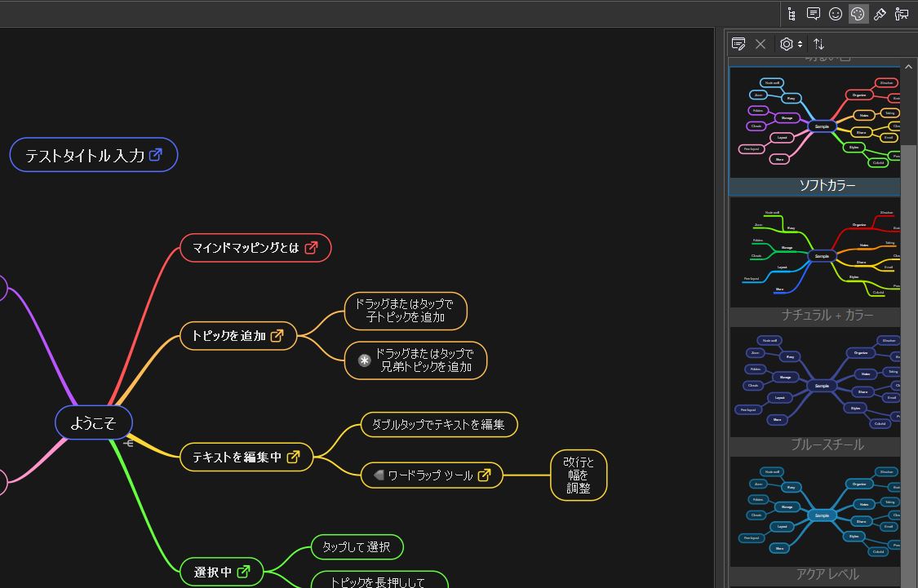Collapse the ようこそ central topic branch
The height and width of the screenshot is (588, 918).
(128, 444)
